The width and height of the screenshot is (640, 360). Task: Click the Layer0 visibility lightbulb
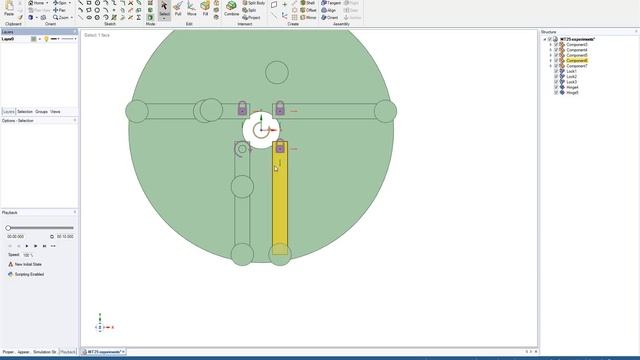[47, 39]
